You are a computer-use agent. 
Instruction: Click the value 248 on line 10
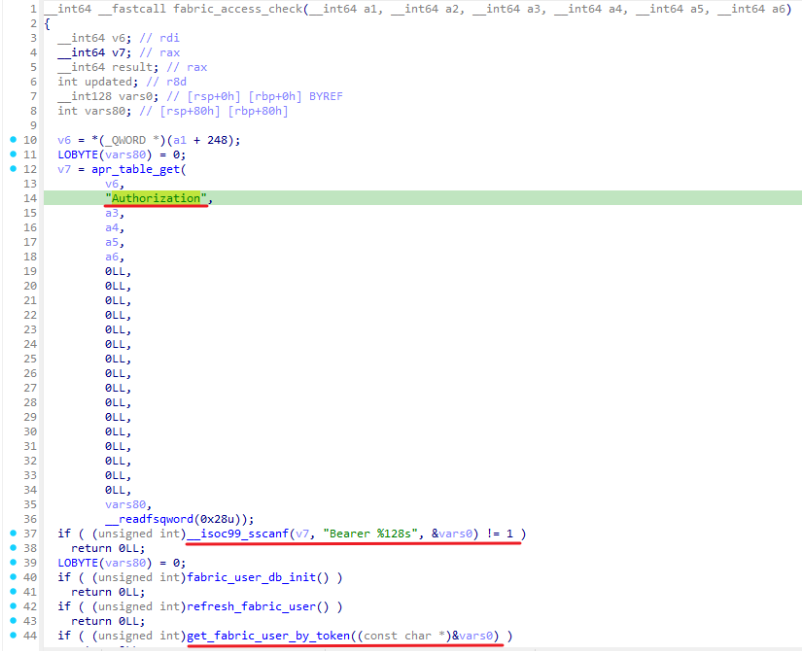[x=217, y=140]
